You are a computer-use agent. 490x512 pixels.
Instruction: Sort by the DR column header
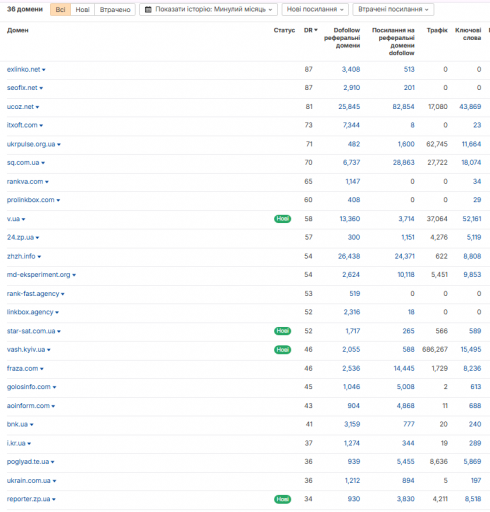coord(310,30)
